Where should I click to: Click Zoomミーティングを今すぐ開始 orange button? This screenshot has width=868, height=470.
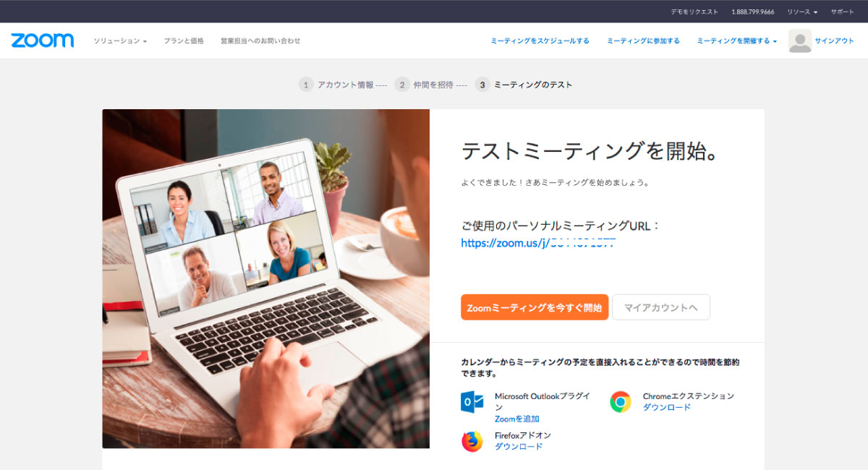click(x=535, y=307)
